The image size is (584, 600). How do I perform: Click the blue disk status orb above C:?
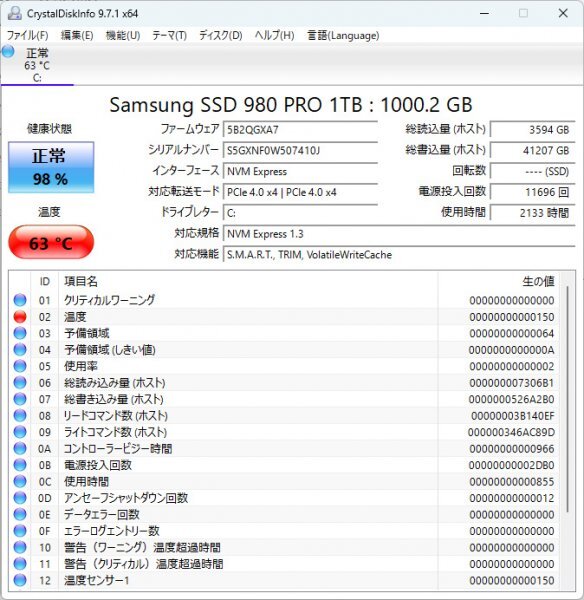pyautogui.click(x=8, y=51)
